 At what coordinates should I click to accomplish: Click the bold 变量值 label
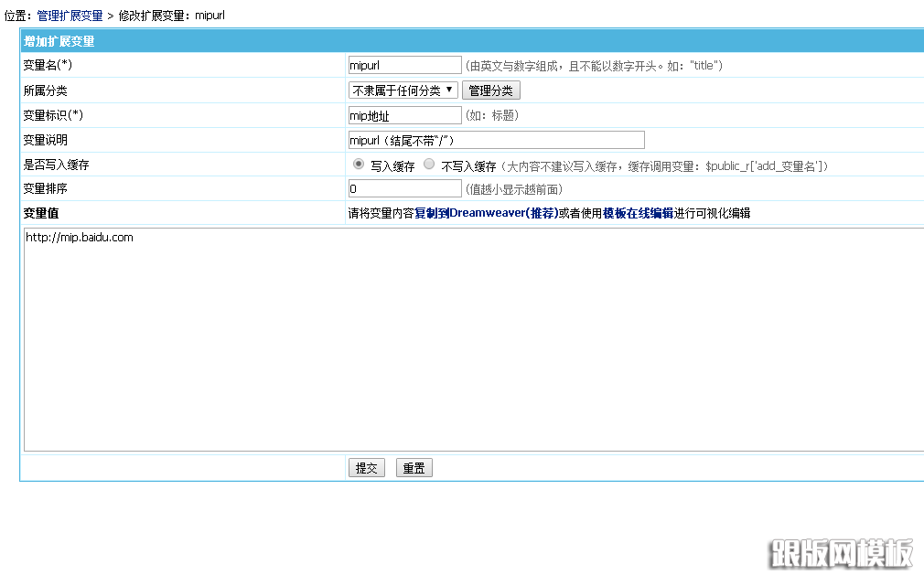pyautogui.click(x=40, y=213)
